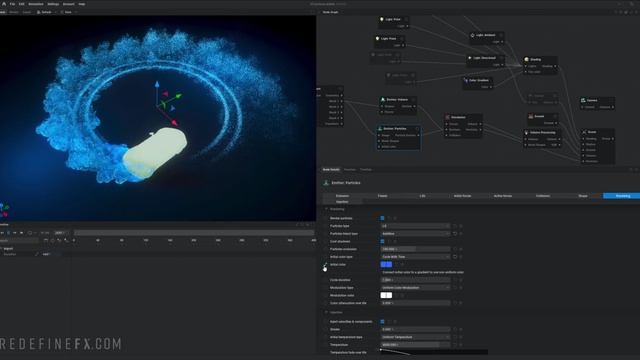Viewport: 640px width, 360px height.
Task: Adjust the Temperature slider
Action: [415, 345]
